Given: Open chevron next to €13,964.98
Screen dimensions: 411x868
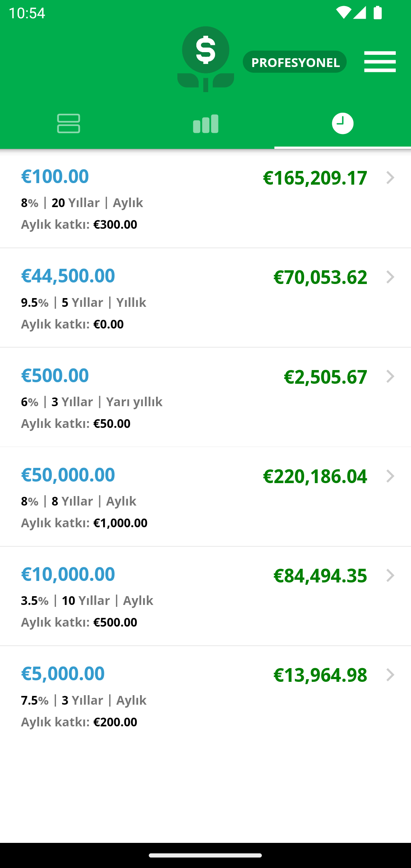Looking at the screenshot, I should (390, 675).
